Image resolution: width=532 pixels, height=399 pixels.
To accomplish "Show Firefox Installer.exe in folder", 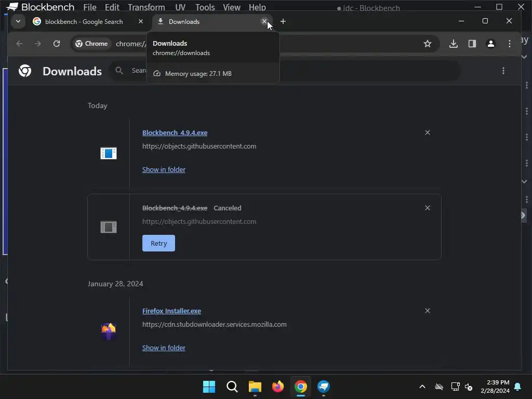I will [x=164, y=348].
